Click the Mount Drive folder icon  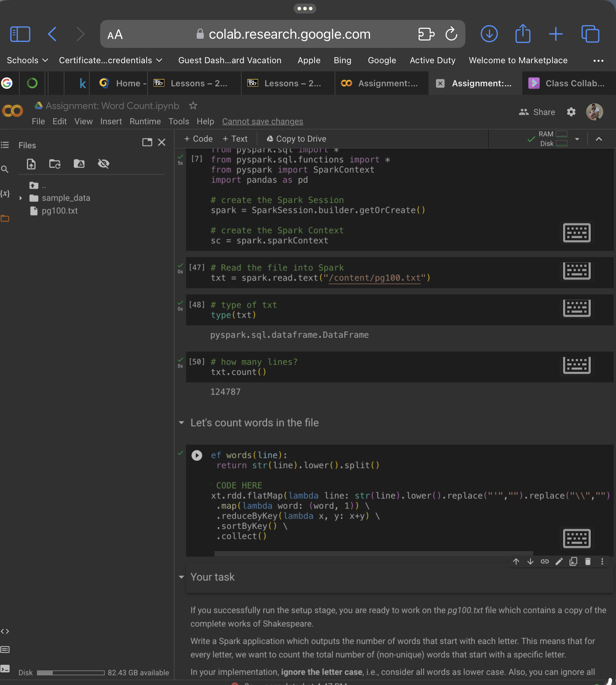[x=79, y=164]
